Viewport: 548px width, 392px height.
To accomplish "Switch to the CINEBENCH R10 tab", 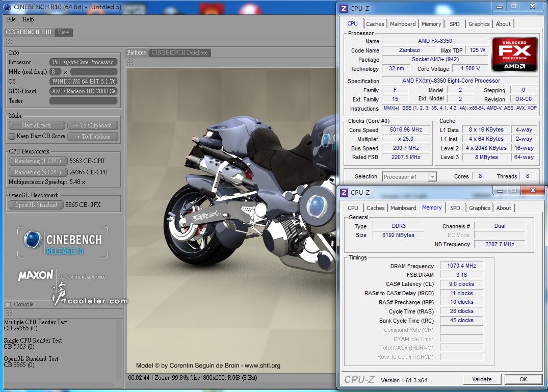I will (x=29, y=32).
